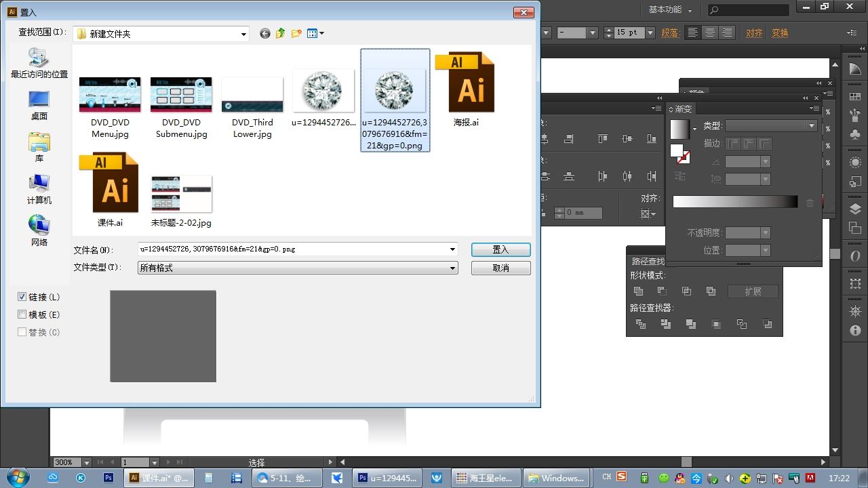Open the Color Guide panel icon in Illustrator dock
The width and height of the screenshot is (868, 488).
[x=855, y=68]
